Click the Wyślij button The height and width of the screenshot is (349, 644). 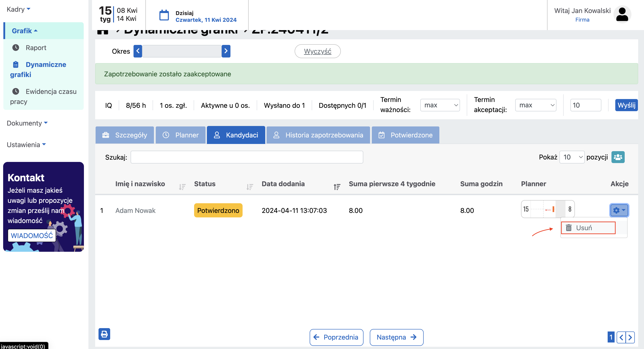coord(626,105)
